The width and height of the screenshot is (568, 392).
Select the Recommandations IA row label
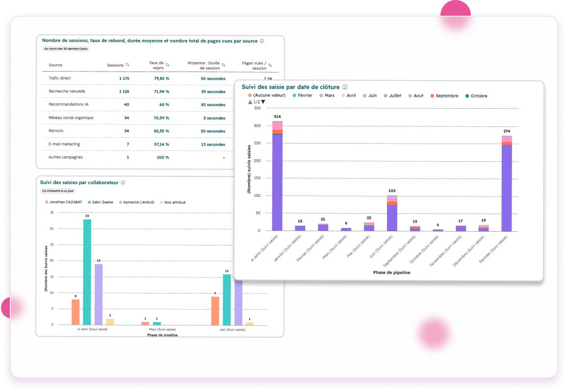(x=69, y=104)
